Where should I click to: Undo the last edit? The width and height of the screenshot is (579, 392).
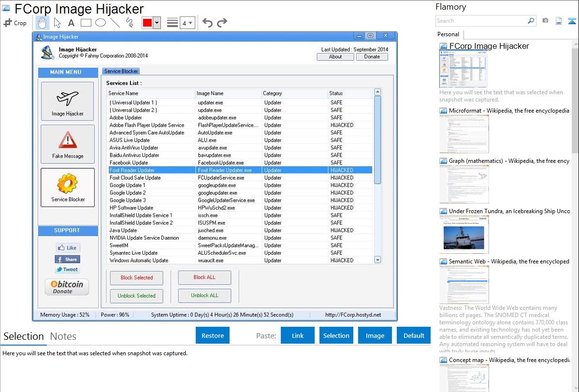pyautogui.click(x=207, y=23)
